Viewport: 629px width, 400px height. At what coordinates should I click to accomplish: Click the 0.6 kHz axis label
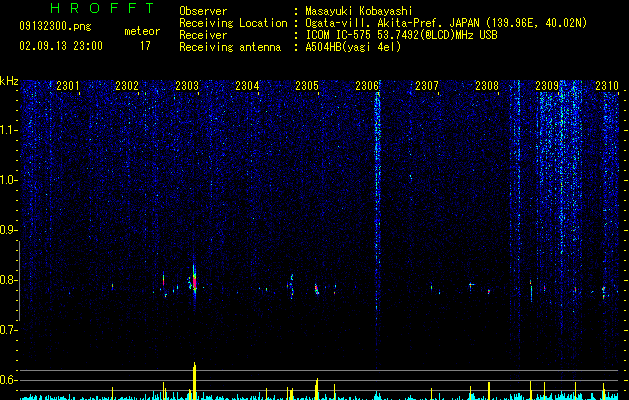click(x=9, y=380)
